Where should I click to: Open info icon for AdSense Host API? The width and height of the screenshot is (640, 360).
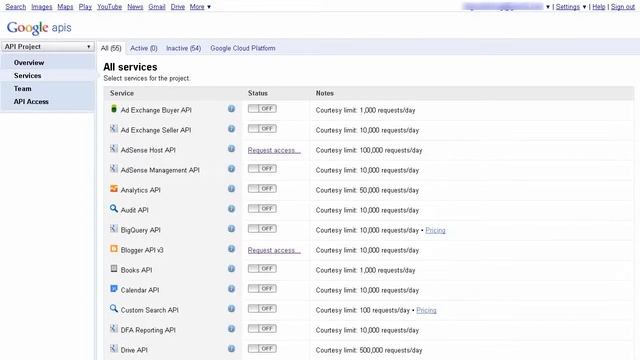click(231, 149)
